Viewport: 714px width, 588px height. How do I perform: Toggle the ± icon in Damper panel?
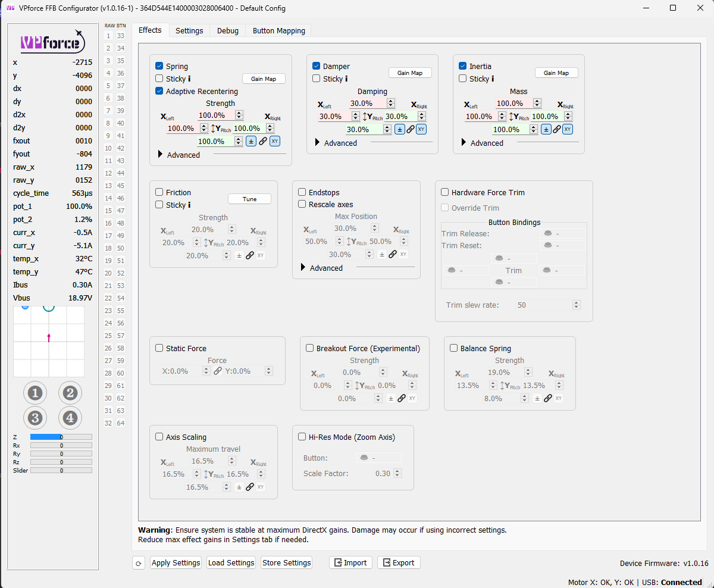point(400,129)
